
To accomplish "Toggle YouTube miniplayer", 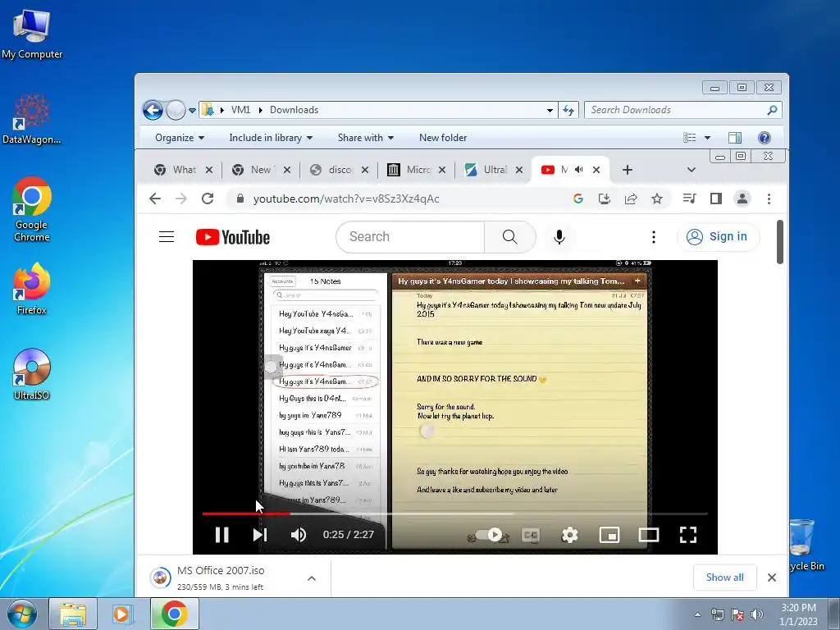I will point(609,535).
